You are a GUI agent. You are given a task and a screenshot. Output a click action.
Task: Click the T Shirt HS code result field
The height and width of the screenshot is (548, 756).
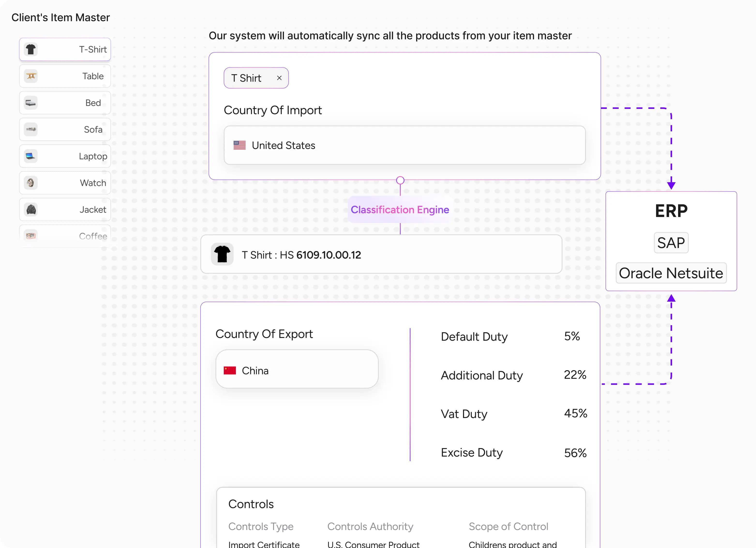381,254
